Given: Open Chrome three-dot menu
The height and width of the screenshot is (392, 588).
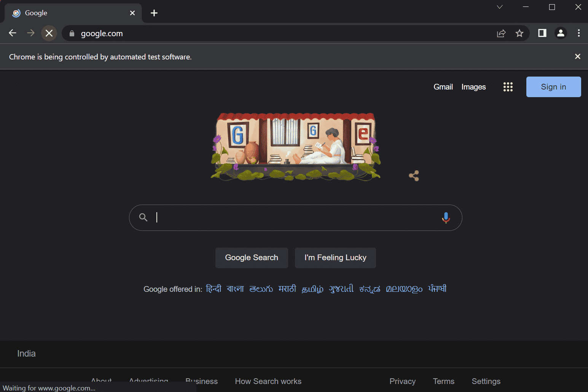Looking at the screenshot, I should pyautogui.click(x=578, y=33).
